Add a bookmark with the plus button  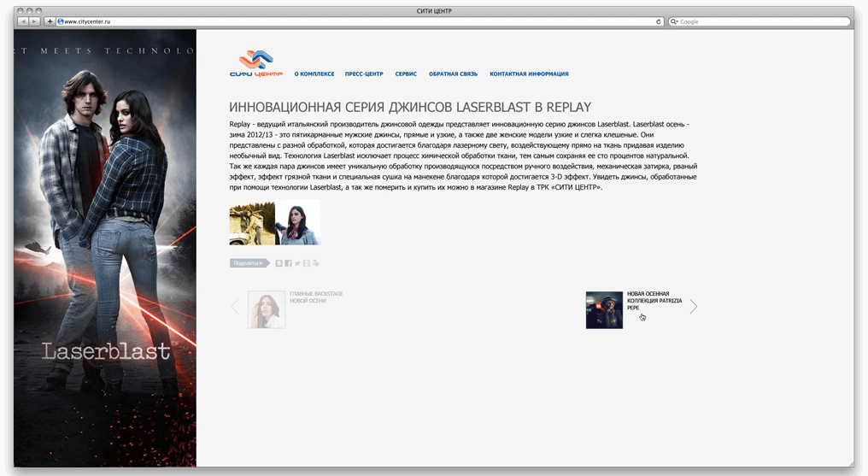pyautogui.click(x=50, y=21)
